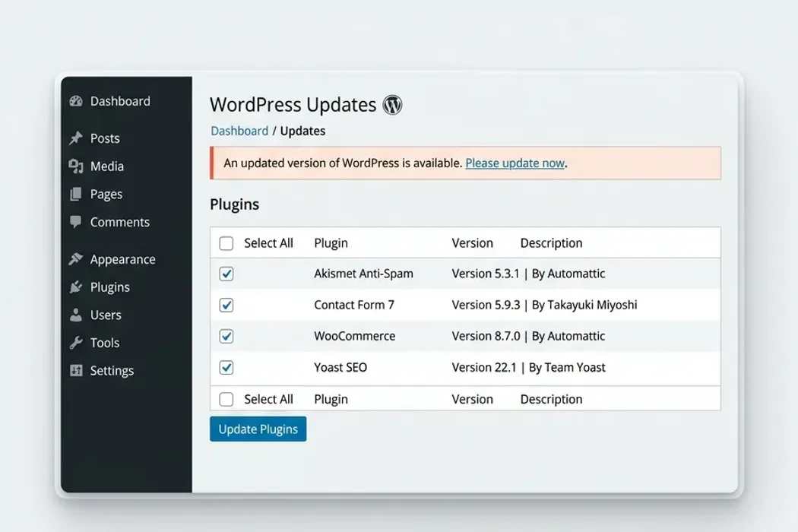This screenshot has width=798, height=532.
Task: Click the Appearance paintbrush icon
Action: pos(76,259)
